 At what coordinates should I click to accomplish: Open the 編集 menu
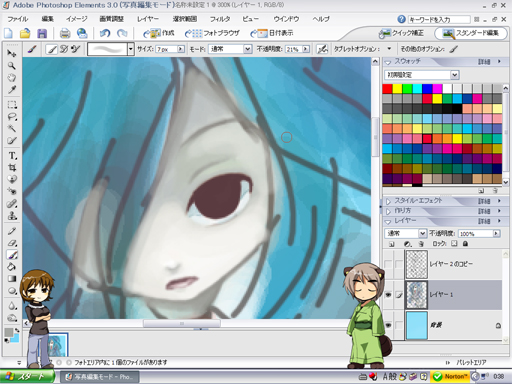[47, 19]
